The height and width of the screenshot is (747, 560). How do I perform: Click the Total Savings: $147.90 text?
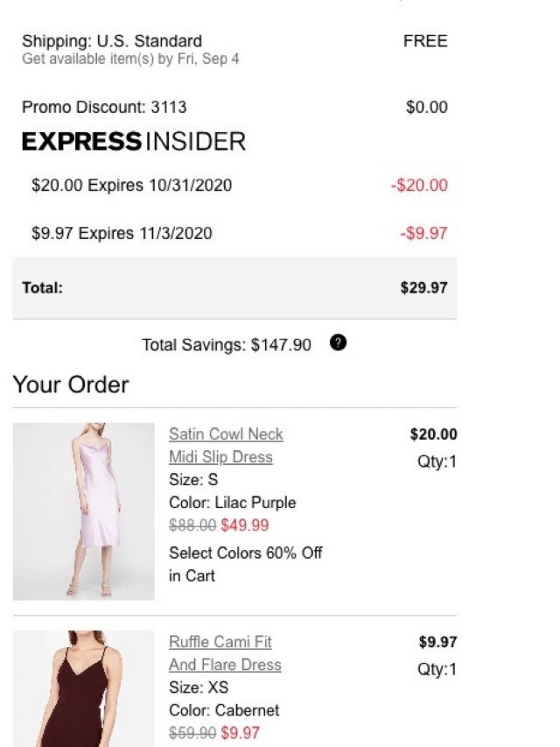[x=226, y=345]
